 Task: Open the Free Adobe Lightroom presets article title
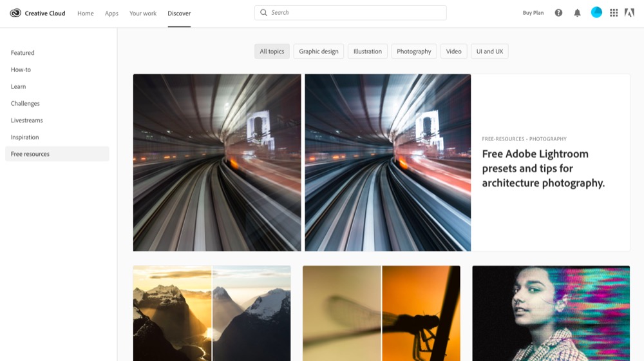click(x=544, y=168)
